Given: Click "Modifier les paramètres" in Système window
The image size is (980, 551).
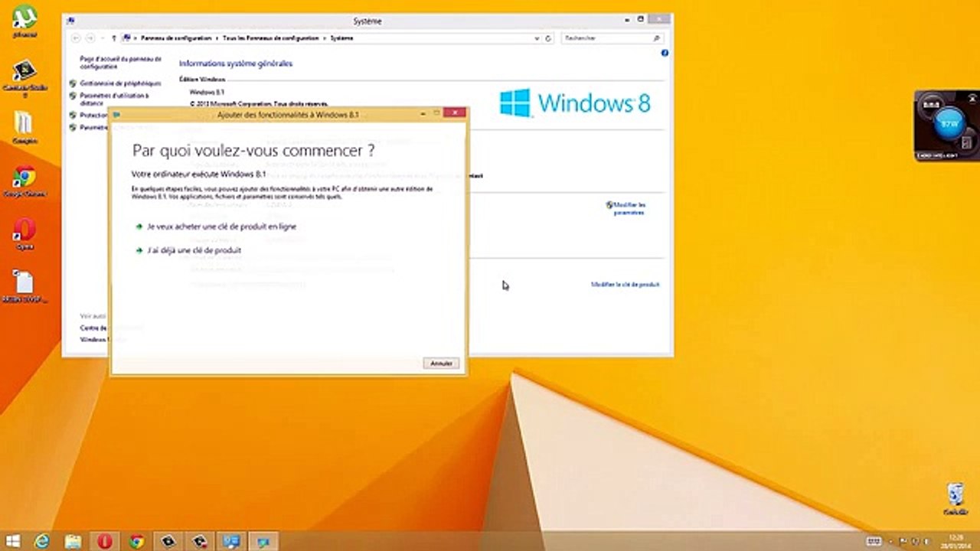Looking at the screenshot, I should (628, 208).
